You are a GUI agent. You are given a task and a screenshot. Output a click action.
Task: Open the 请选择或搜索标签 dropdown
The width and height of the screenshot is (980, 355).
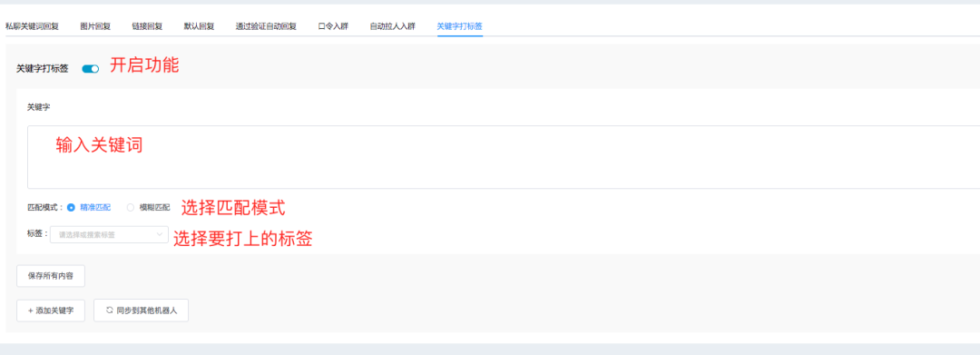click(109, 235)
